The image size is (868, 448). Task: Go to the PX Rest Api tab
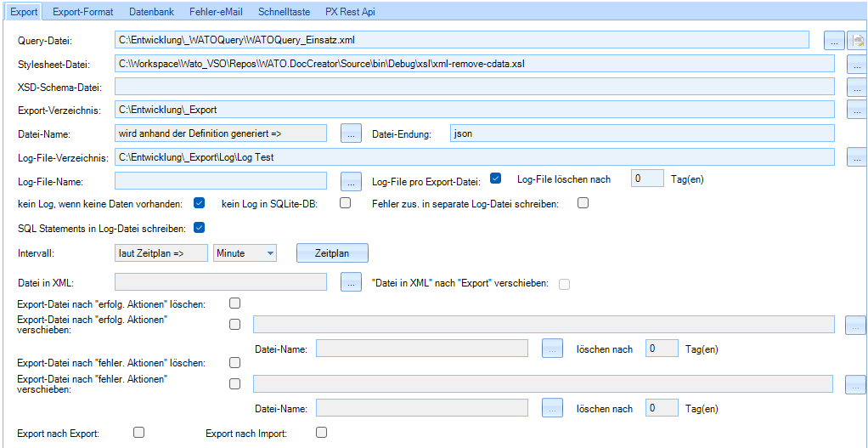click(x=350, y=12)
